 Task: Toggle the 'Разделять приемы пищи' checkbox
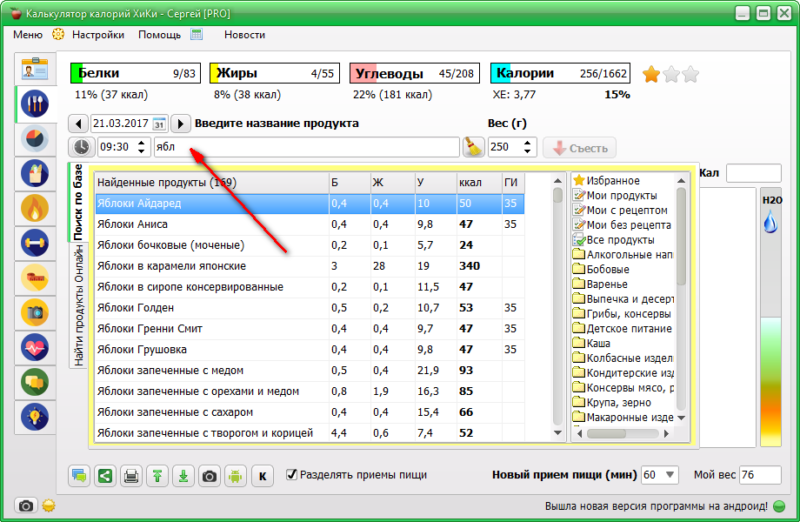pyautogui.click(x=292, y=475)
